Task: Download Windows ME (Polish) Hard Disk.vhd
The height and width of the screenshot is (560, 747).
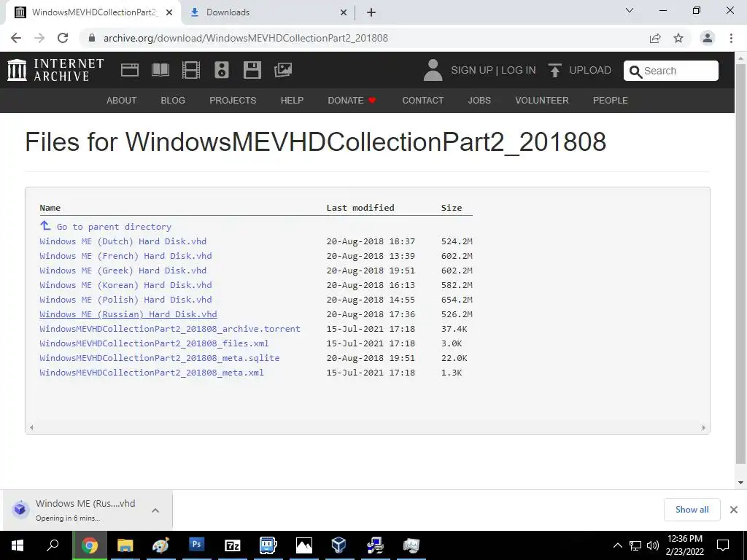Action: pos(125,300)
